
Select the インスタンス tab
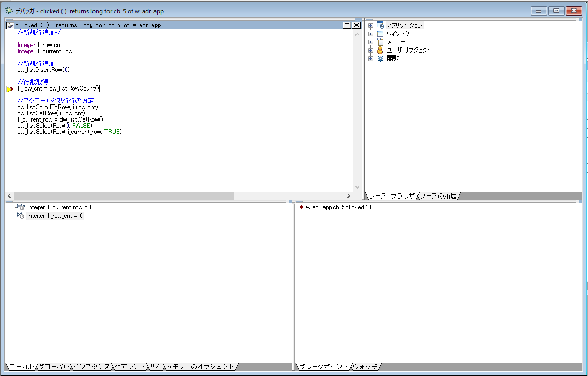pyautogui.click(x=92, y=366)
